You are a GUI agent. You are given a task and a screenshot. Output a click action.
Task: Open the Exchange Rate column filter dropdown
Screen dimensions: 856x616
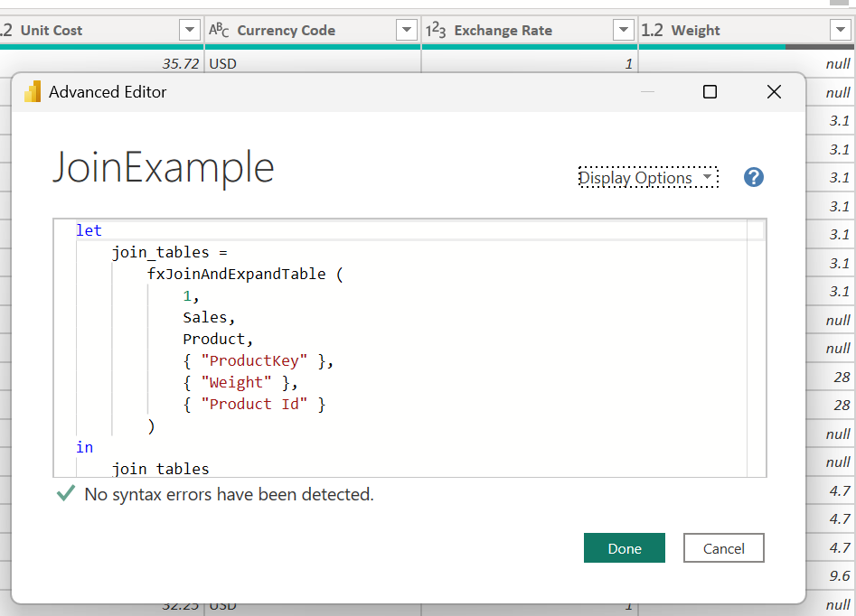point(623,31)
